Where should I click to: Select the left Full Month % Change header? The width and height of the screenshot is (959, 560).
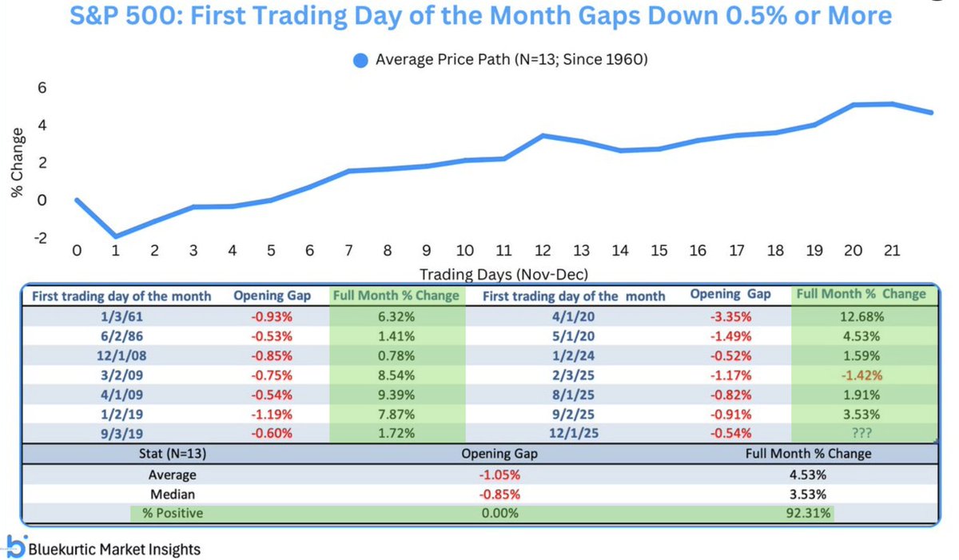396,296
